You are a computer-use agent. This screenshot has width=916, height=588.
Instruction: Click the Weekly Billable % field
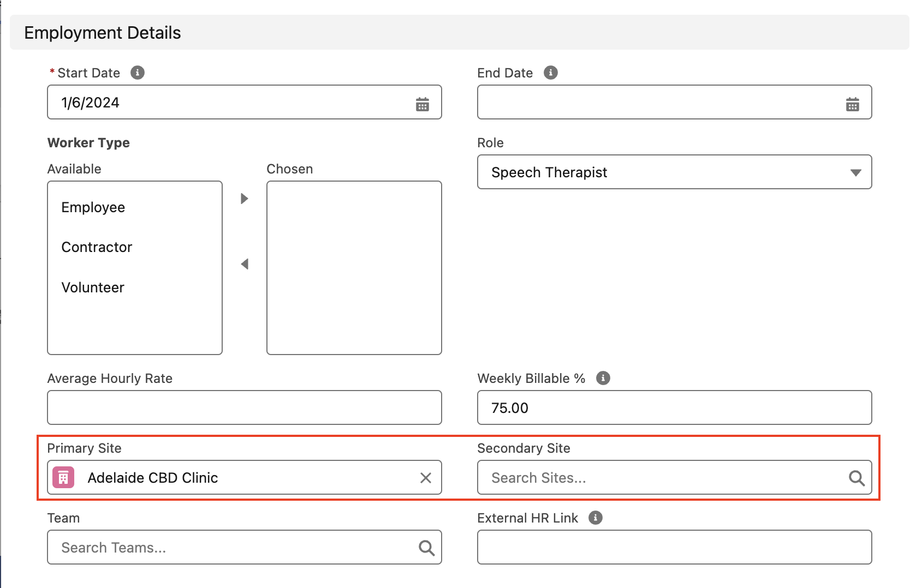tap(674, 407)
